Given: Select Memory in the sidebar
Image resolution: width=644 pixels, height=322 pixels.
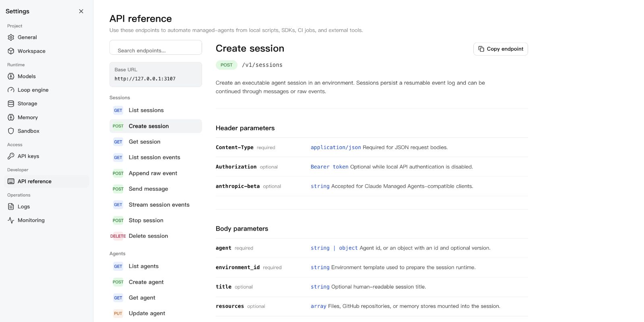Looking at the screenshot, I should click(x=47, y=117).
